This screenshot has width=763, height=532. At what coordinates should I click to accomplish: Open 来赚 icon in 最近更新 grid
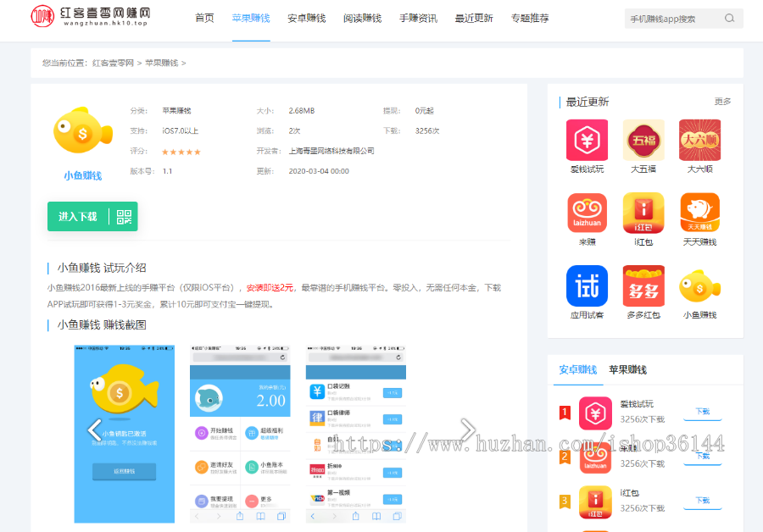(587, 213)
